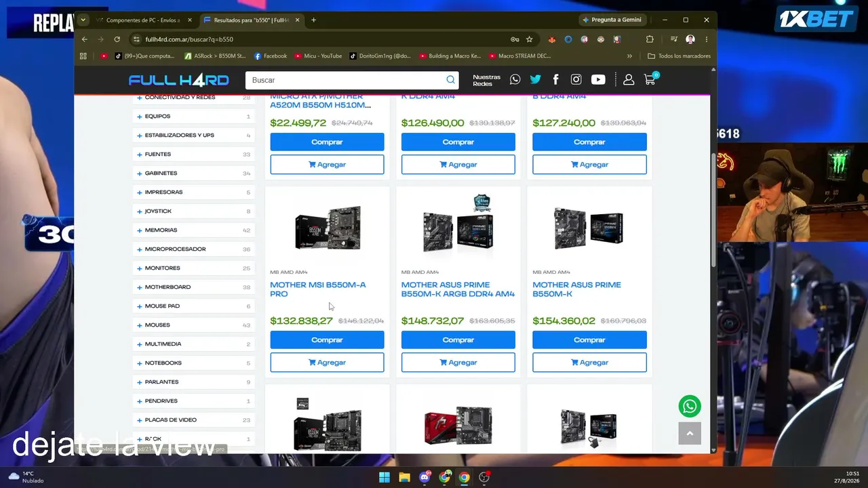Expand the MICROPROCESADOR category
The image size is (868, 488).
coord(193,249)
